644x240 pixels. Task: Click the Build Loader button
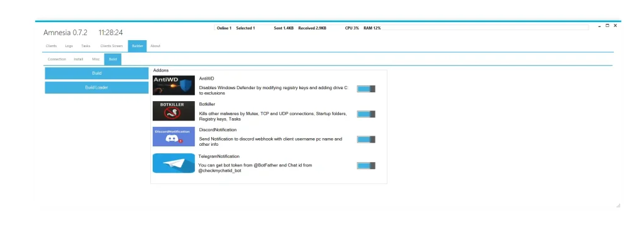96,87
